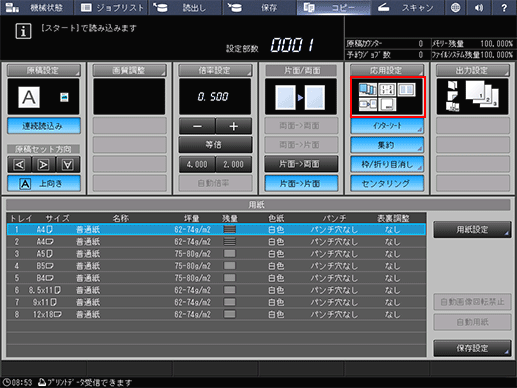Click the tray 5 remaining paper level icon
517x388 pixels.
tap(230, 278)
